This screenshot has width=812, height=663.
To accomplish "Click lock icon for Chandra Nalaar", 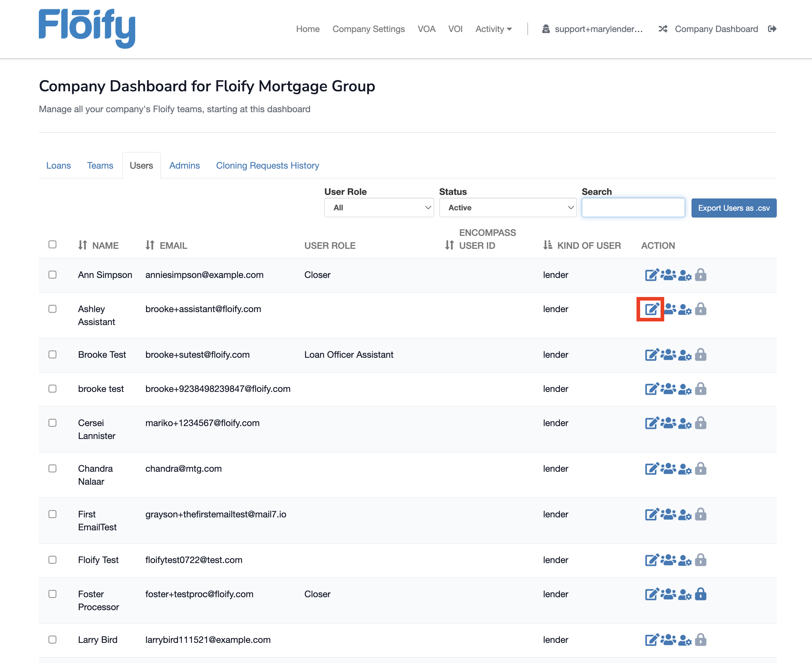I will click(701, 468).
